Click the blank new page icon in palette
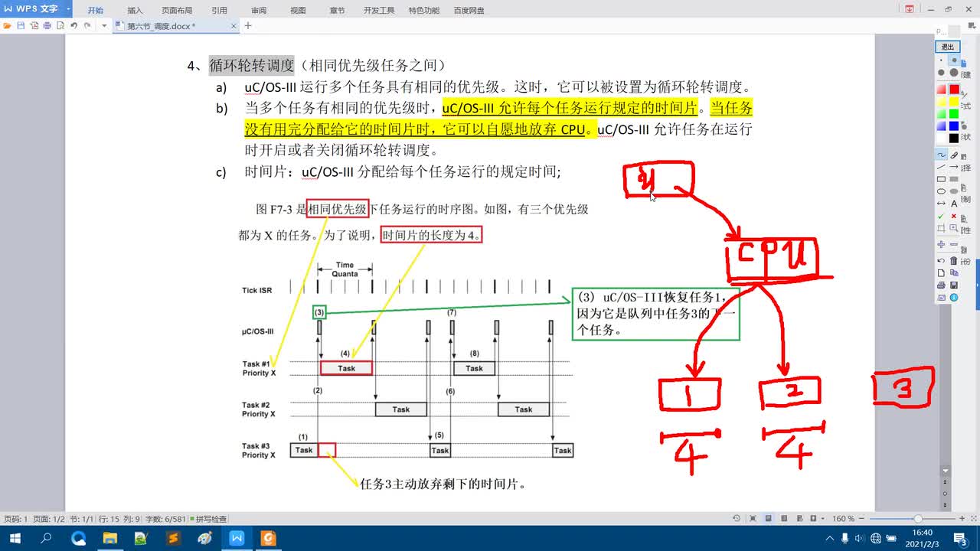980x551 pixels. tap(941, 273)
